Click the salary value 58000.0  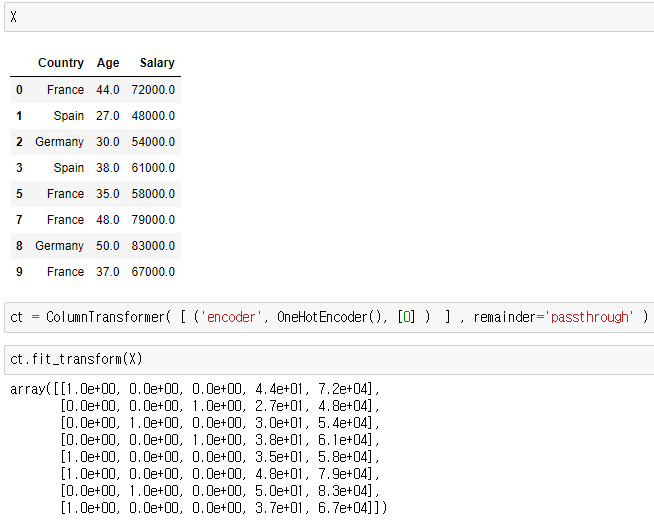[153, 194]
